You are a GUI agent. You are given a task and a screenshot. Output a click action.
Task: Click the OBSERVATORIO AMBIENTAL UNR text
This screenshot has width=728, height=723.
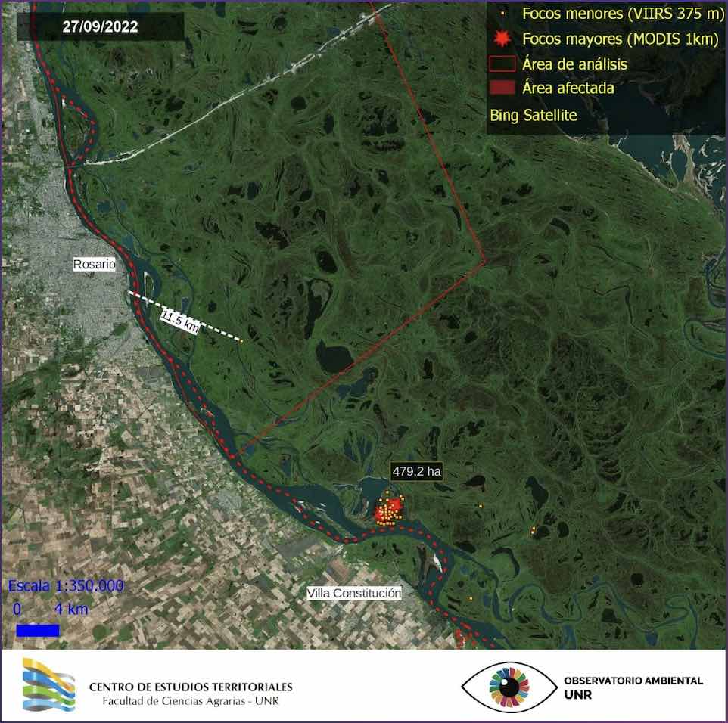click(633, 687)
